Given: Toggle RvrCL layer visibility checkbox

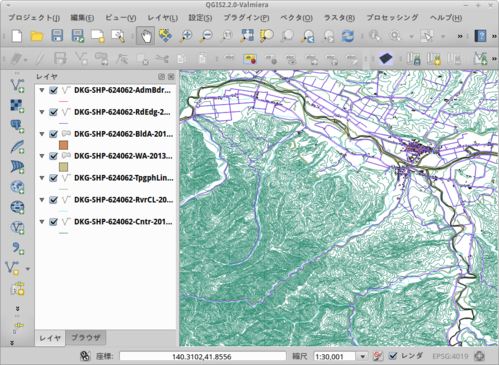Looking at the screenshot, I should point(53,200).
